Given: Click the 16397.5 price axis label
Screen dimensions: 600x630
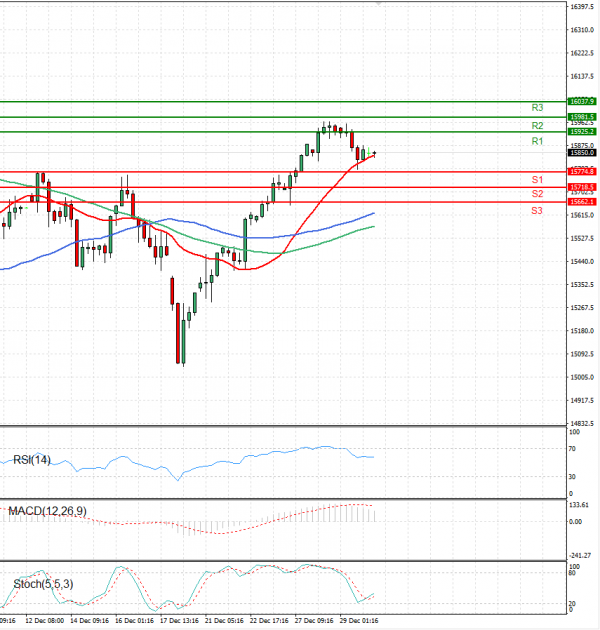Looking at the screenshot, I should point(581,7).
